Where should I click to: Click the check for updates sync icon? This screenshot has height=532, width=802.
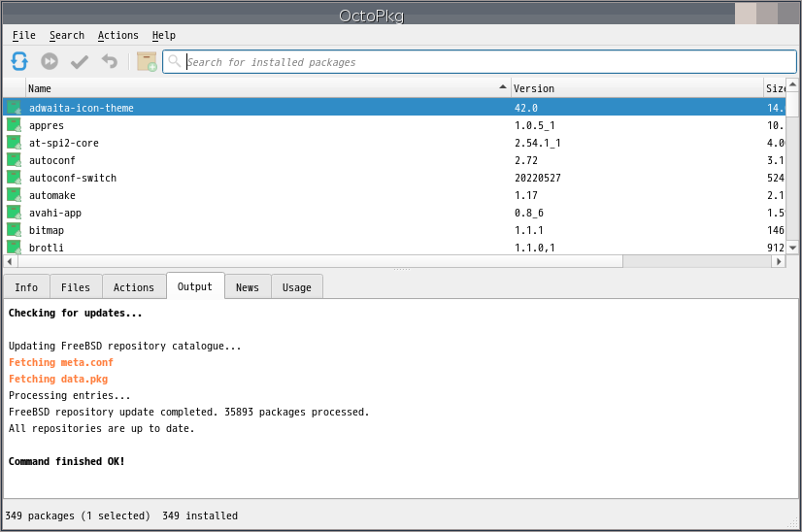[x=19, y=62]
